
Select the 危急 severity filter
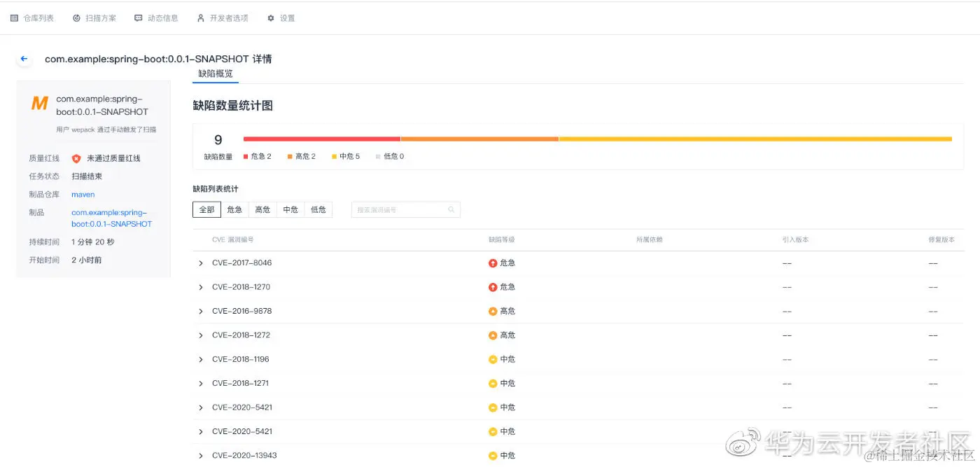coord(234,209)
